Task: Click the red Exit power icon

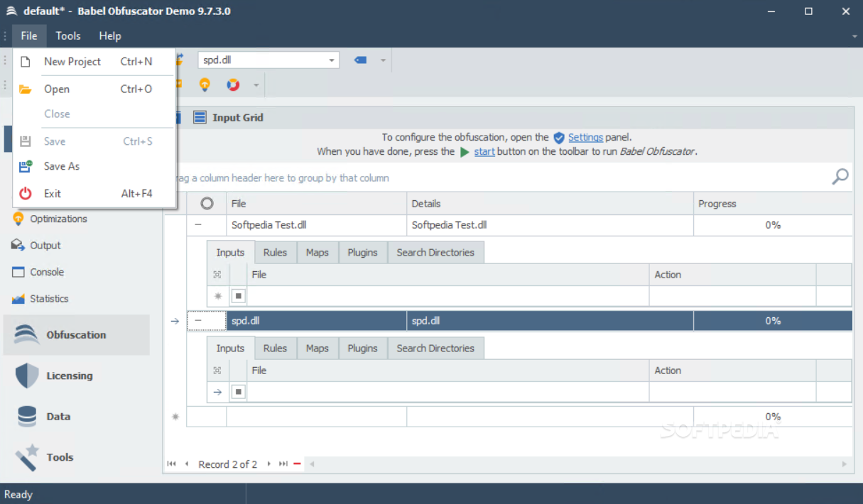Action: (26, 193)
